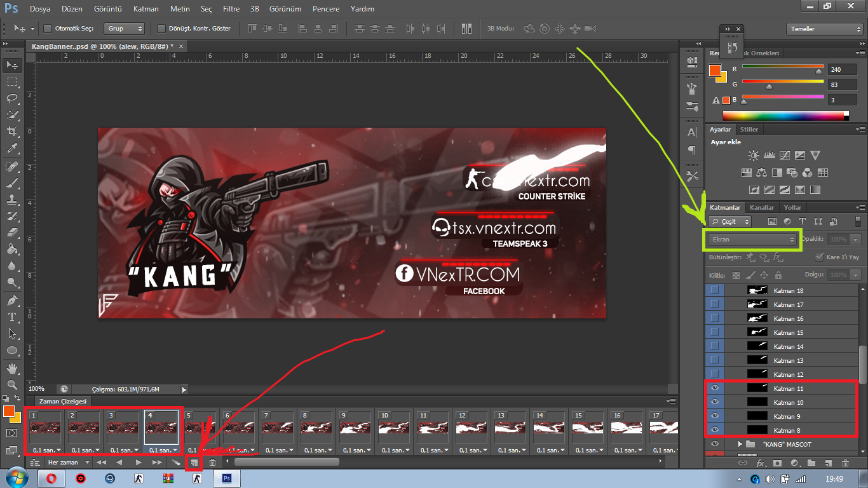Hide the Katman 8 layer
The height and width of the screenshot is (488, 868).
point(715,430)
